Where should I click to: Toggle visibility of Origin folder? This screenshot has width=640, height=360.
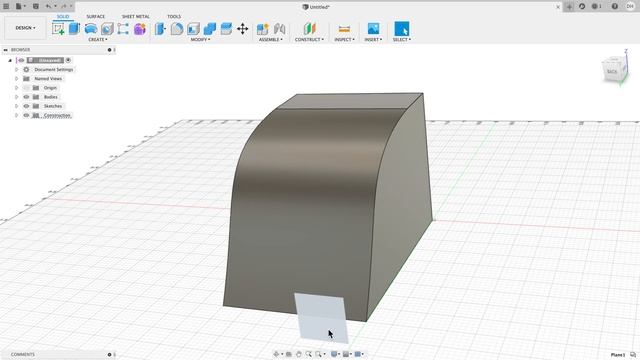(x=27, y=88)
